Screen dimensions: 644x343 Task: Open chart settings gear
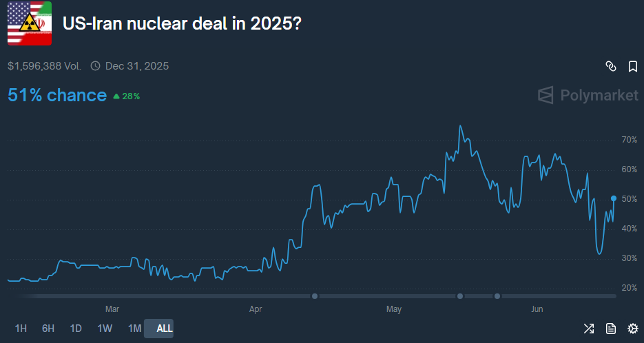(632, 329)
